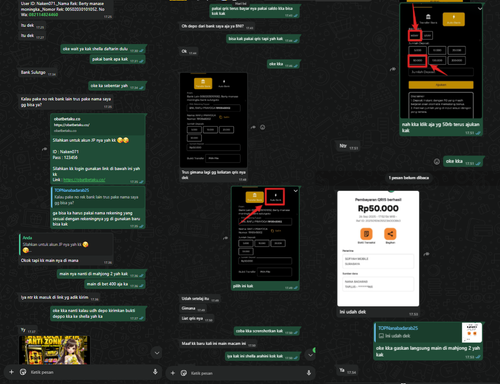Click the green WhatsApp phone number 082114824460
Screen dimensions: 500x384
(43, 15)
